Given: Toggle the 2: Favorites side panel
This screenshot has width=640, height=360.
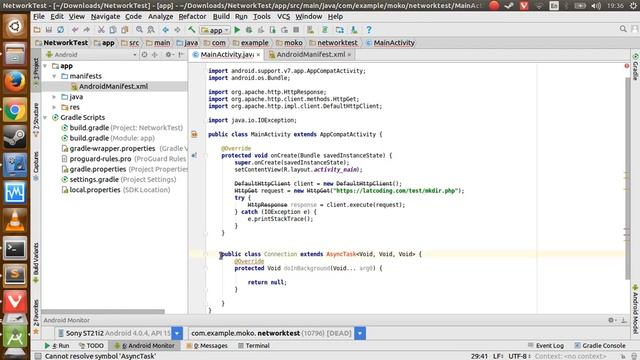Looking at the screenshot, I should (36, 317).
